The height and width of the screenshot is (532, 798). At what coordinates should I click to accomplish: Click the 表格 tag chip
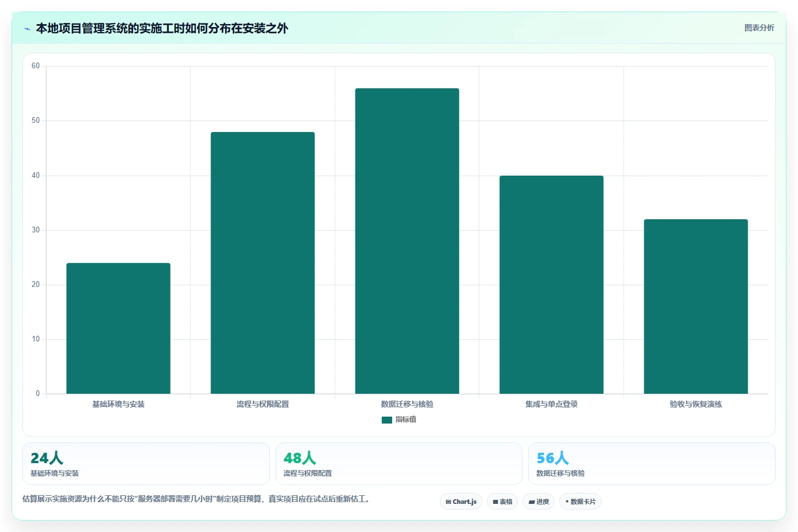(502, 502)
